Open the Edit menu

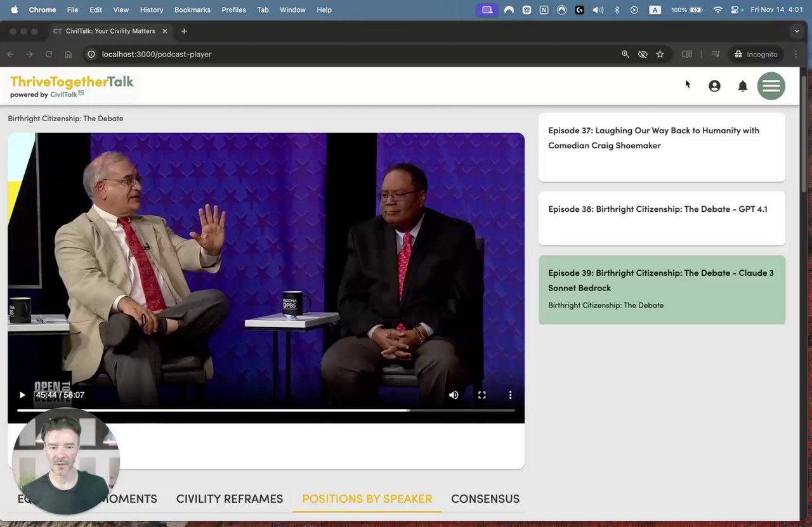(96, 10)
